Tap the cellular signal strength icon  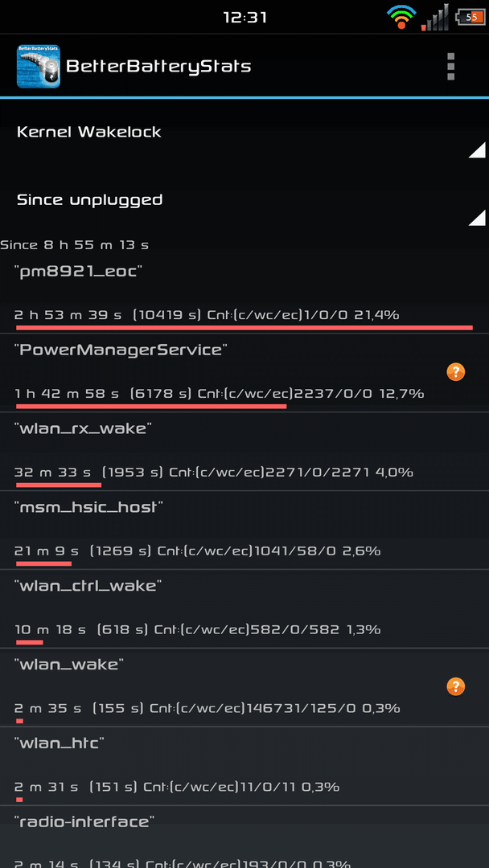pos(435,18)
